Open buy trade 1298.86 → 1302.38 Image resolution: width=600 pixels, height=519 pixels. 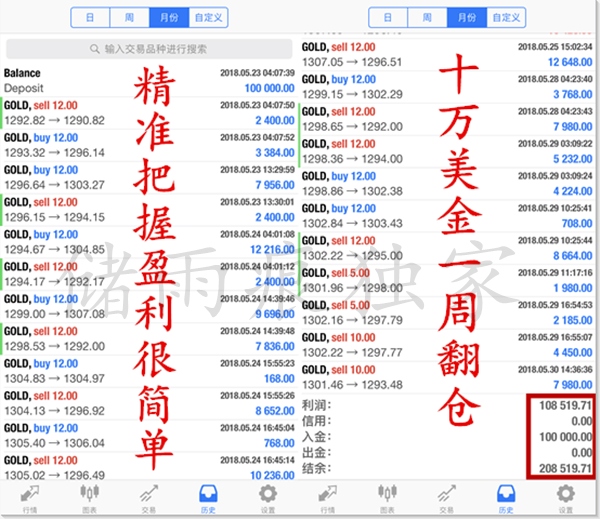(x=447, y=184)
